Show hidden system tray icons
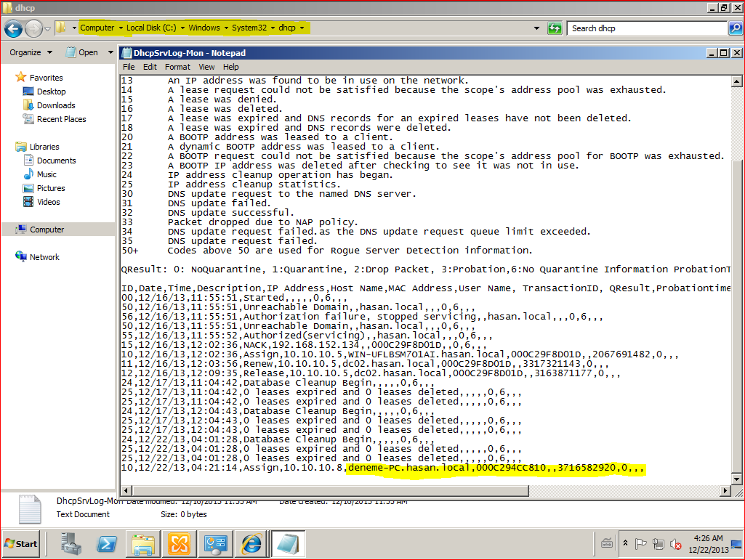 [x=626, y=543]
